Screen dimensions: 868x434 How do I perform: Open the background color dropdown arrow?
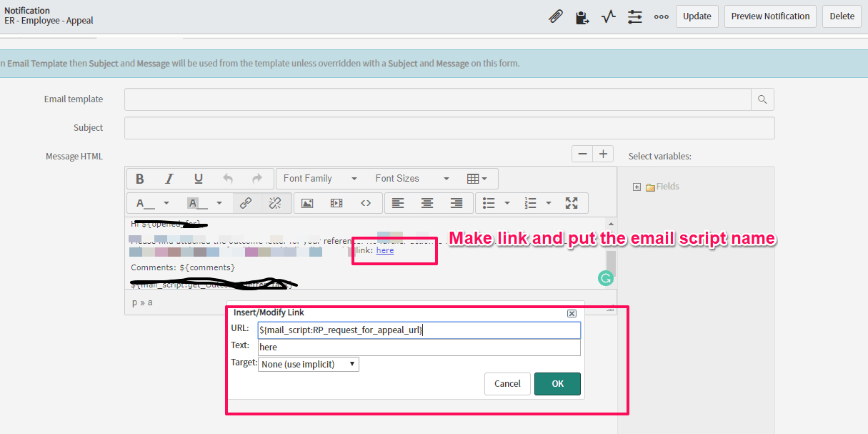pyautogui.click(x=219, y=203)
